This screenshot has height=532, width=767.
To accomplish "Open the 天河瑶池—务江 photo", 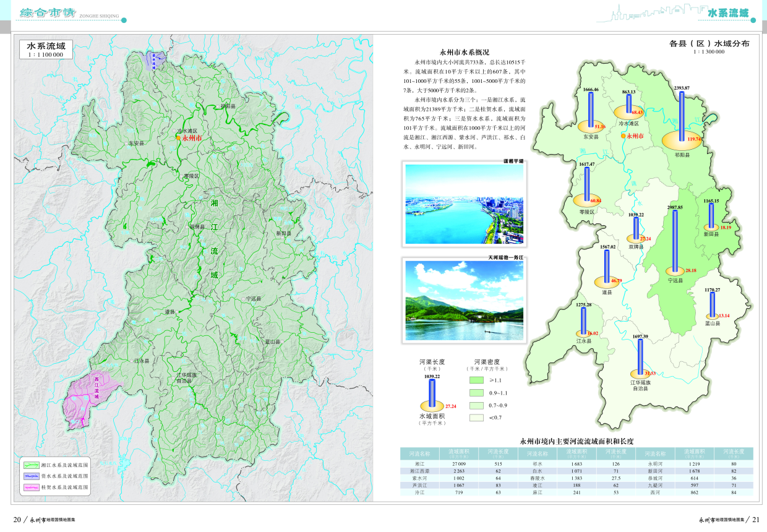I will [464, 299].
